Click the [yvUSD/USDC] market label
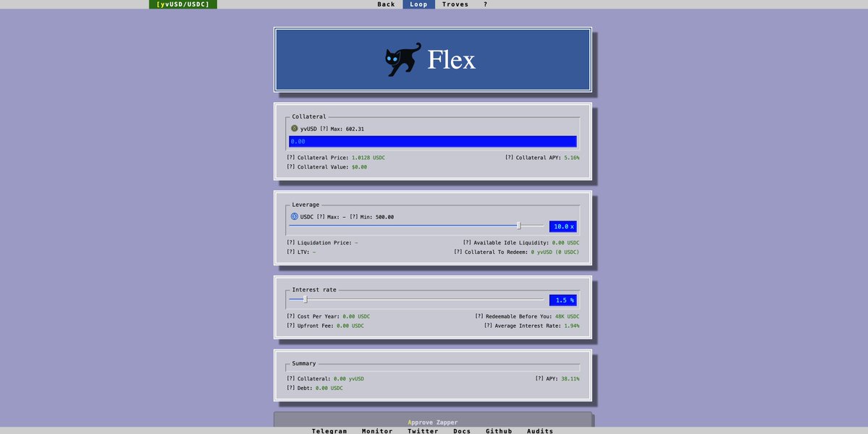 [x=182, y=4]
